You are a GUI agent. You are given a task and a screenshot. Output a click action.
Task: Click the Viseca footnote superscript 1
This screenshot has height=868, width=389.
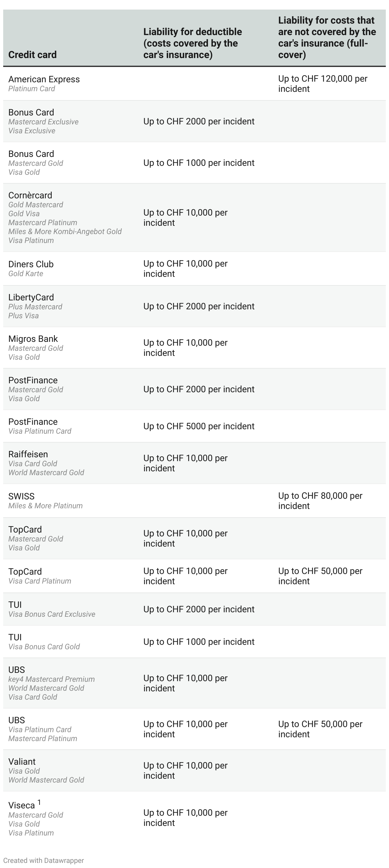39,802
